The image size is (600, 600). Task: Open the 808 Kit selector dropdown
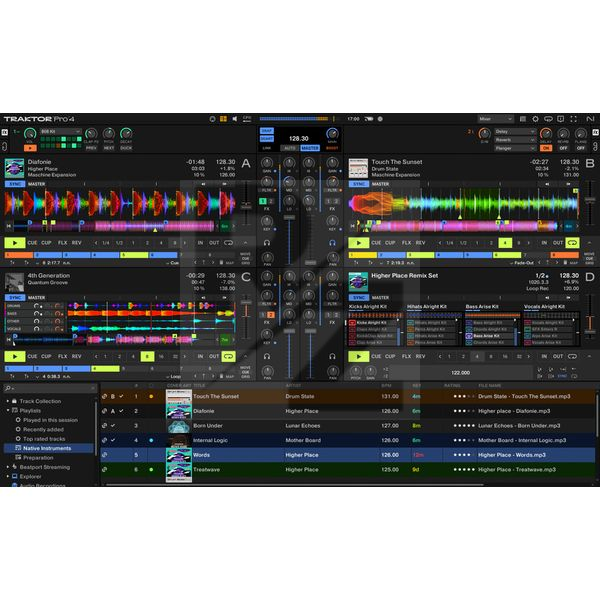click(x=60, y=132)
